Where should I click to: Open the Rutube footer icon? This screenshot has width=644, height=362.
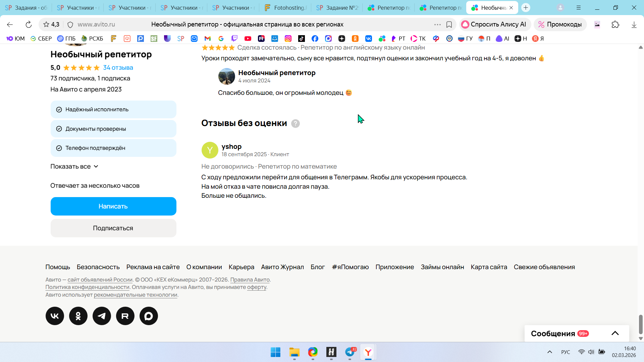coord(125,316)
